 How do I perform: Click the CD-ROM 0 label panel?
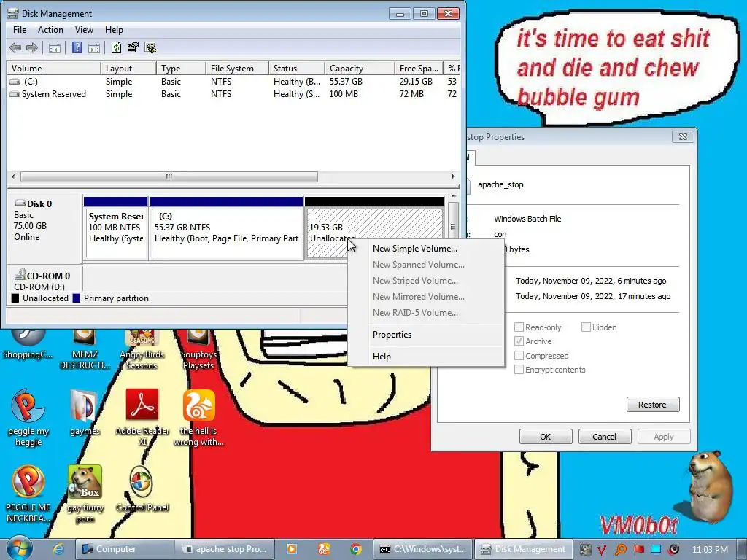(x=44, y=279)
